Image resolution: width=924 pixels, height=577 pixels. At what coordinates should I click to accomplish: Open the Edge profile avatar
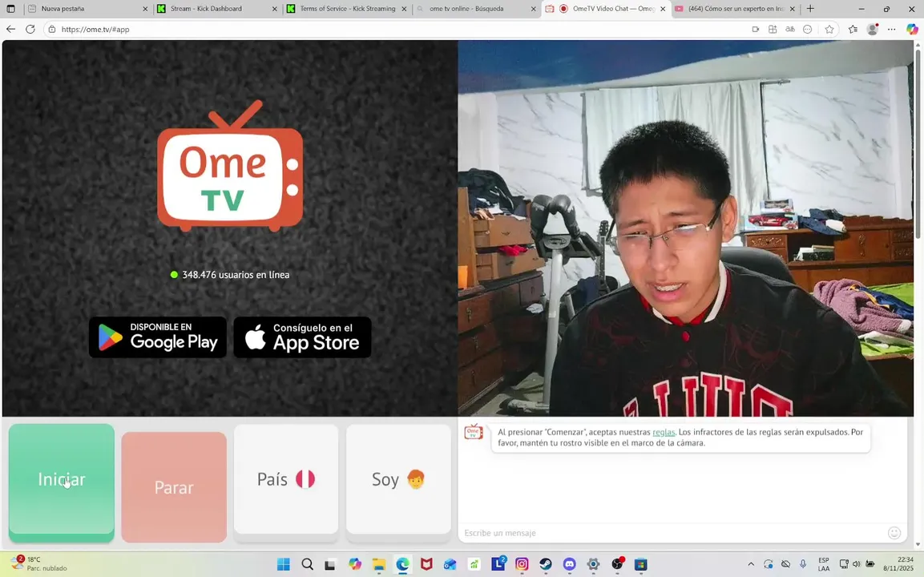(873, 29)
